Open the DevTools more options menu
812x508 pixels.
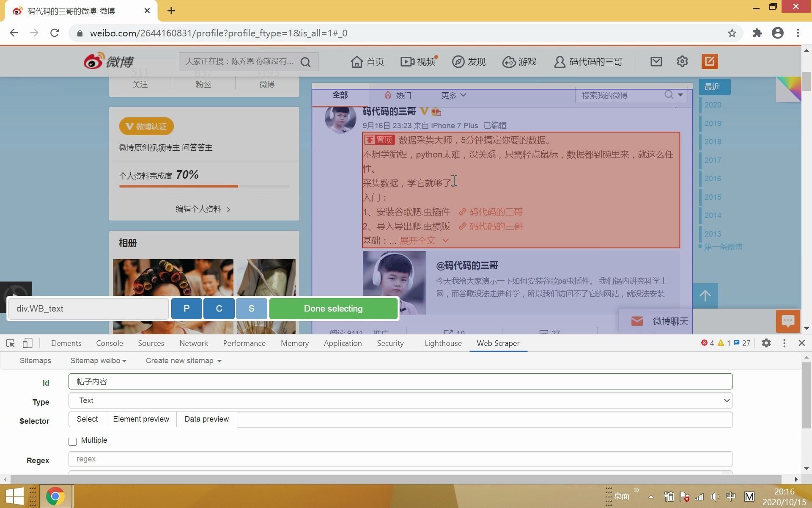point(784,343)
